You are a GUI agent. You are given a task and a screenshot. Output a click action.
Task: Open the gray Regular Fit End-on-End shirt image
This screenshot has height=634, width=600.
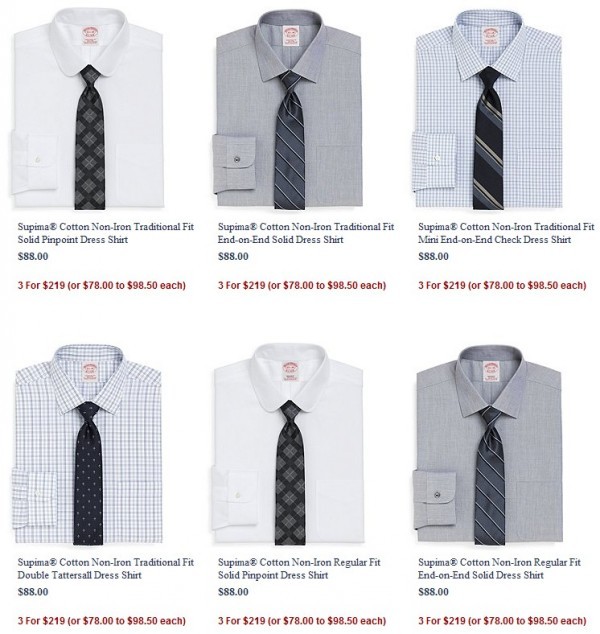click(x=488, y=444)
